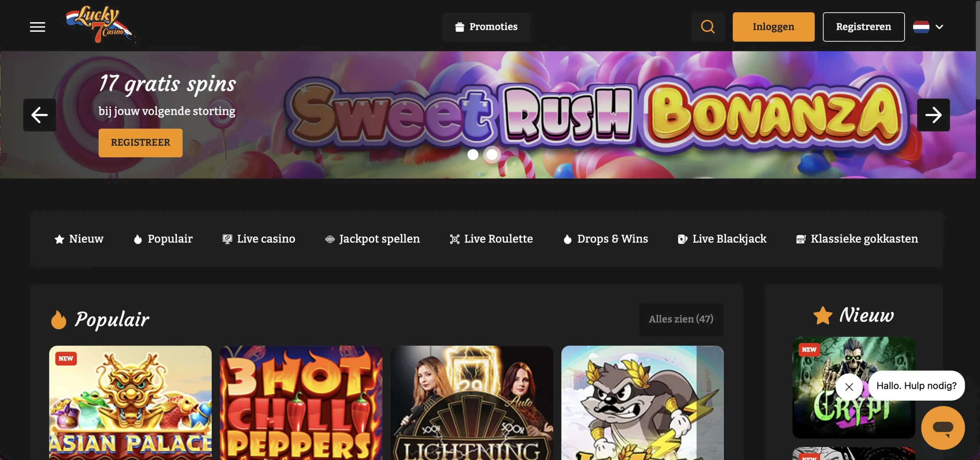
Task: Click the Dutch flag language icon
Action: 921,27
